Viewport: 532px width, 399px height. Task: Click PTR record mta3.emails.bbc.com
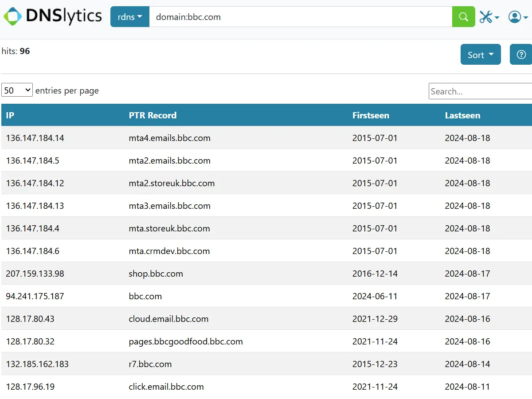[170, 206]
